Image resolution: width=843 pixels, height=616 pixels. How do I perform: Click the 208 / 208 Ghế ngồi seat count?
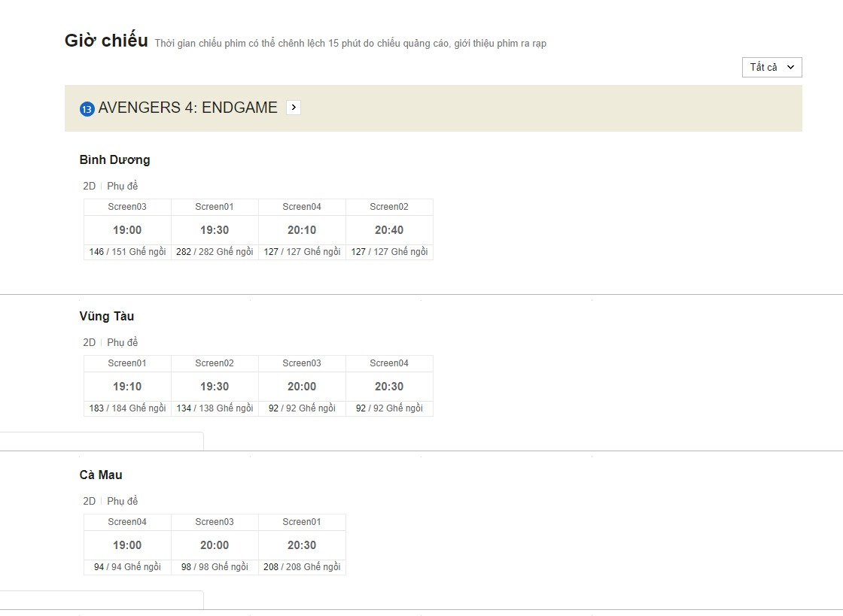tap(302, 567)
